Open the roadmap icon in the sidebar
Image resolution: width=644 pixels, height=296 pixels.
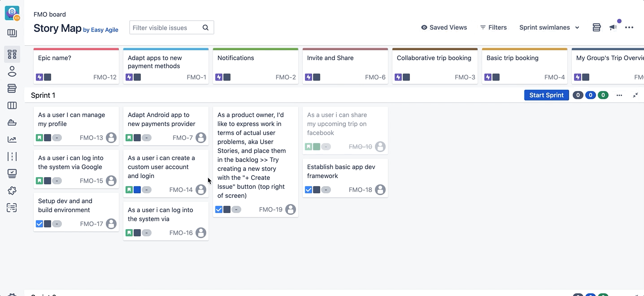(12, 33)
